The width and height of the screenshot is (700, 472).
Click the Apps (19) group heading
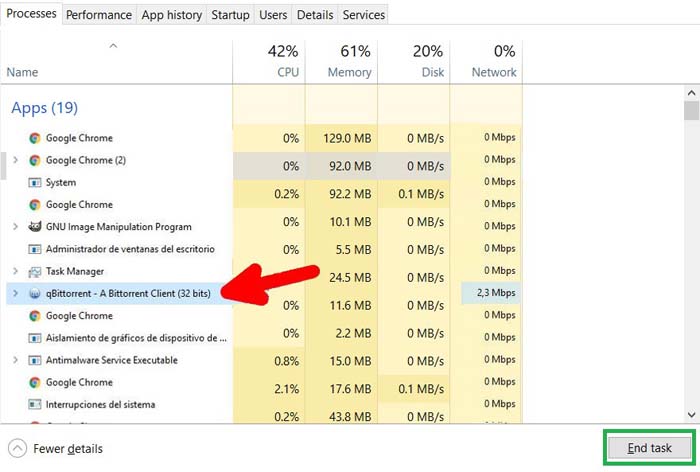(x=45, y=108)
